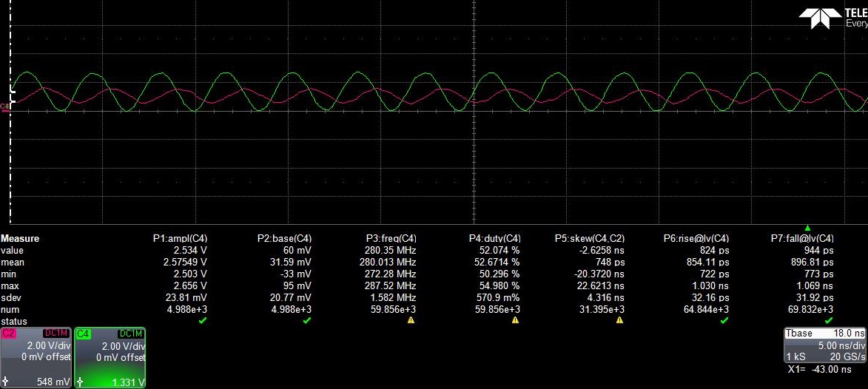Click the pink C2 channel label badge
The image size is (868, 389).
point(9,334)
